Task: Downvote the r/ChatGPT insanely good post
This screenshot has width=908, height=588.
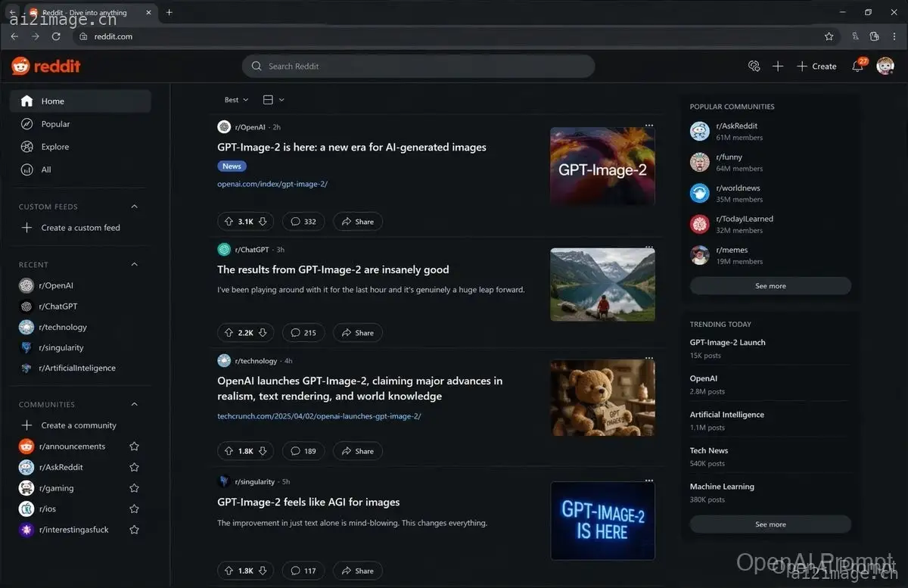Action: click(263, 332)
